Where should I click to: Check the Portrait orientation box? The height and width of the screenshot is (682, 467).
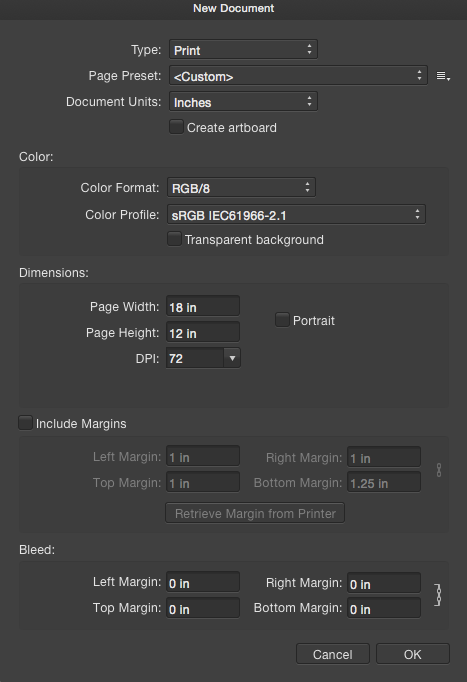point(282,320)
